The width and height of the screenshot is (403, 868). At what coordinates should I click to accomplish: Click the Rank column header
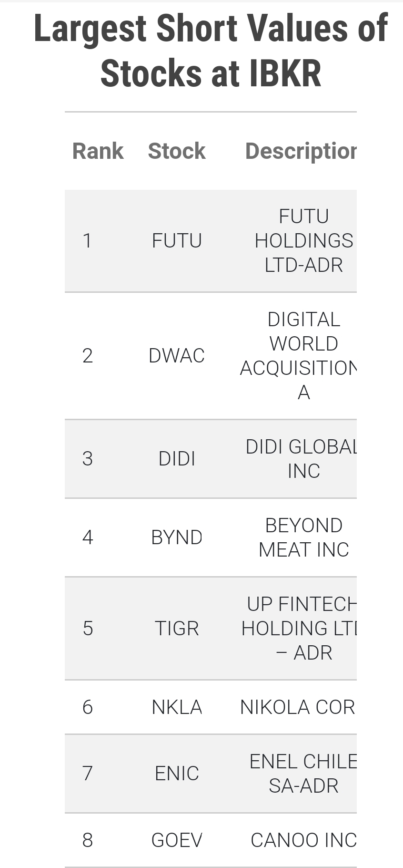click(x=98, y=151)
